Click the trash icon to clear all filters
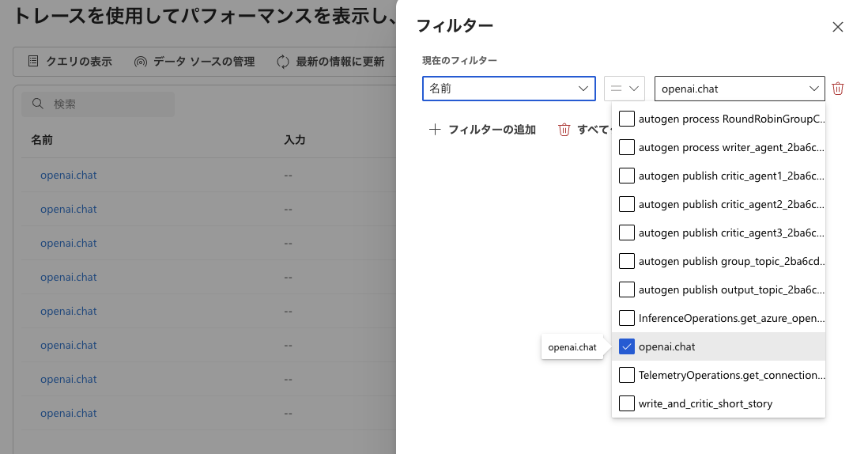 564,130
